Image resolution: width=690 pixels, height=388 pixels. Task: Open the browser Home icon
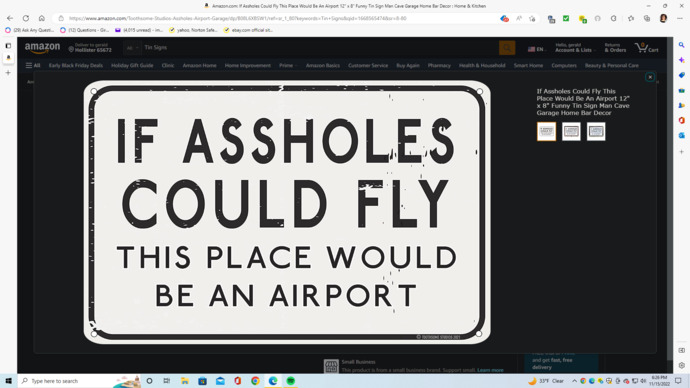pyautogui.click(x=41, y=18)
